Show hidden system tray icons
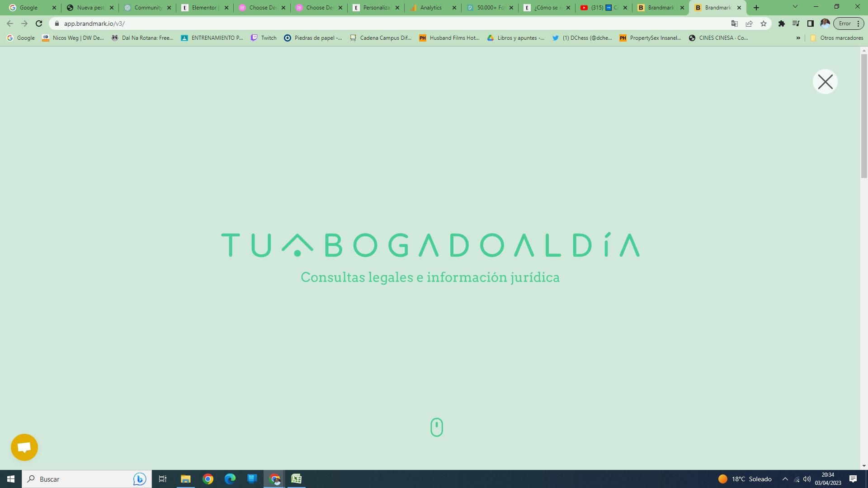 click(785, 479)
